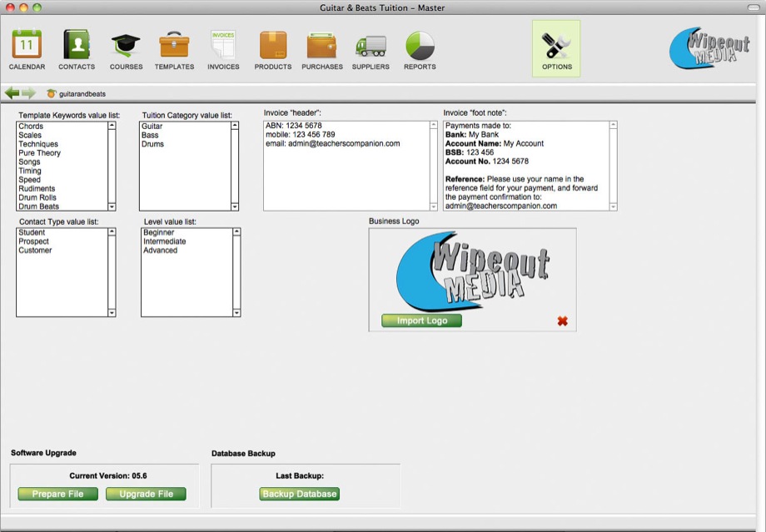Open the Templates briefcase icon
The width and height of the screenshot is (766, 532).
(174, 46)
